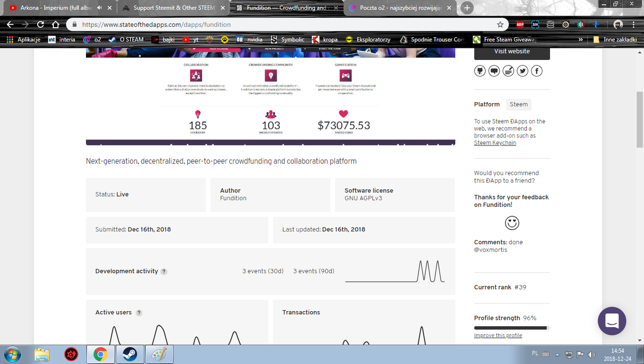This screenshot has height=364, width=644.
Task: Click the Fundition screenshot preview image
Action: [x=271, y=97]
